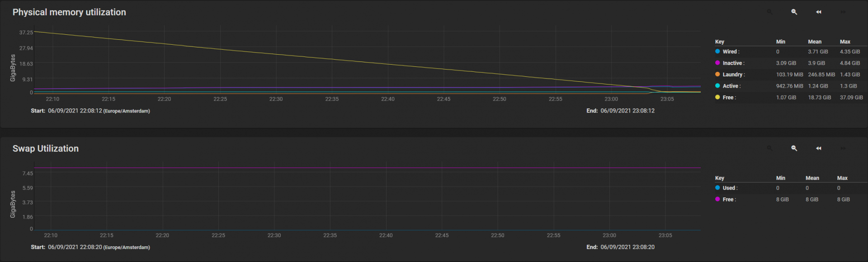
Task: Click the orange Laundry legend dot
Action: (717, 74)
